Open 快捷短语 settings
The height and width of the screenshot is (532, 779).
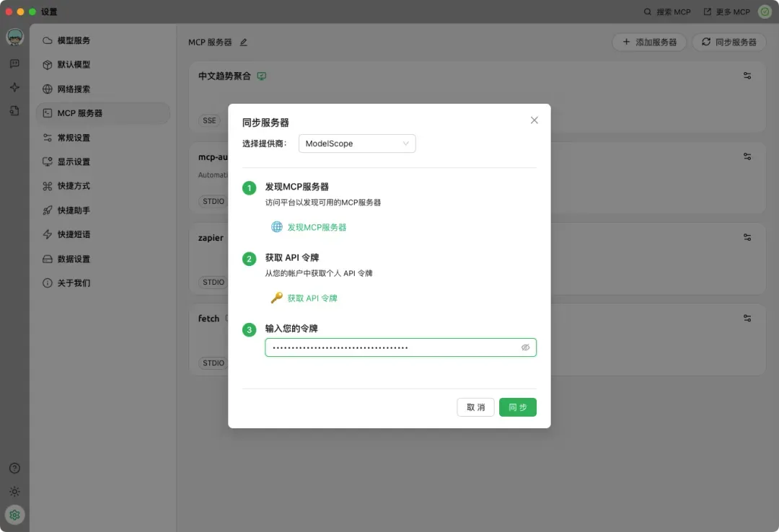(103, 234)
